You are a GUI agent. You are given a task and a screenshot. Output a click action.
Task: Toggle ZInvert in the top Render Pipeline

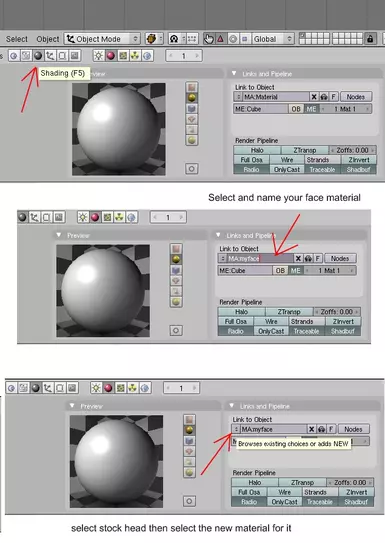(x=359, y=160)
